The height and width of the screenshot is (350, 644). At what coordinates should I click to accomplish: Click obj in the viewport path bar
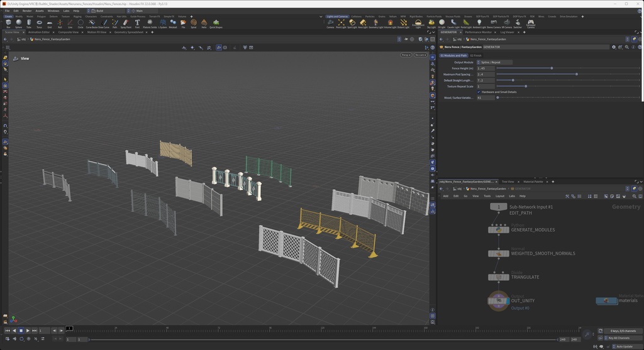coord(23,40)
